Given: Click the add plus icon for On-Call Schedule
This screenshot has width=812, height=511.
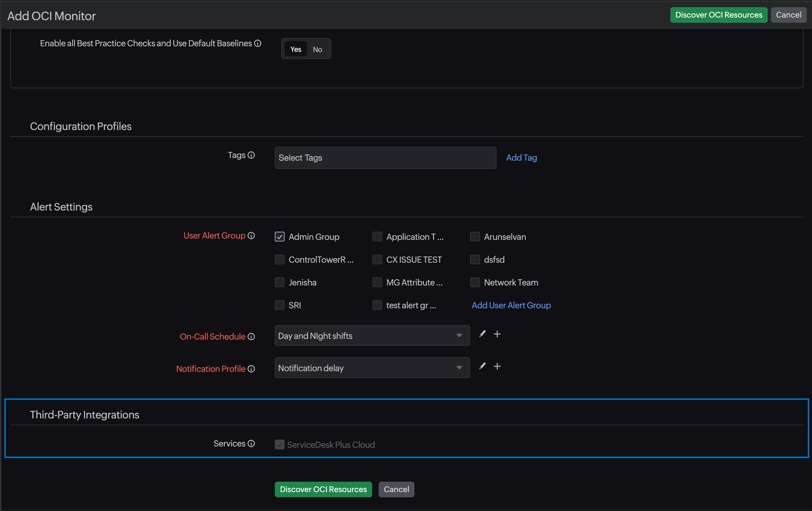Looking at the screenshot, I should [497, 334].
